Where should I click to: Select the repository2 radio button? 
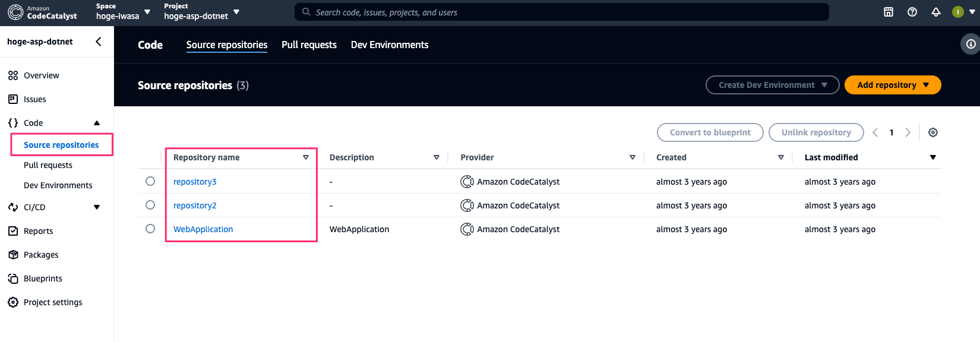150,205
